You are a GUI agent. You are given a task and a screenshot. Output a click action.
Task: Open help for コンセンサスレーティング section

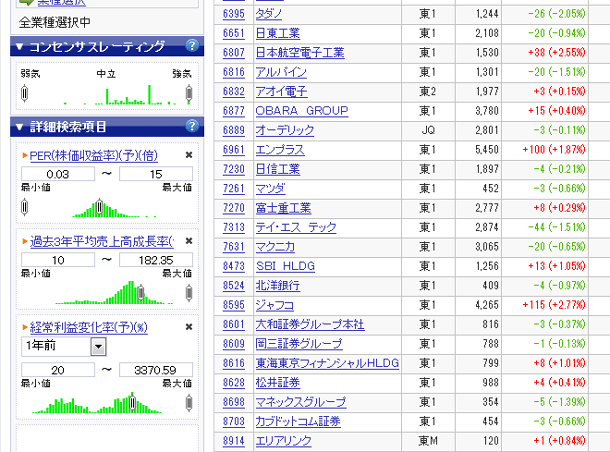click(x=192, y=46)
